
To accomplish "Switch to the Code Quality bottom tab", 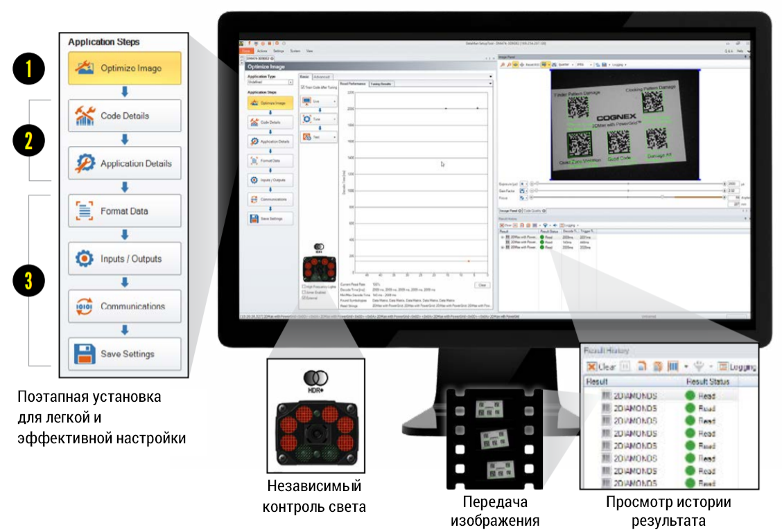I will click(535, 211).
